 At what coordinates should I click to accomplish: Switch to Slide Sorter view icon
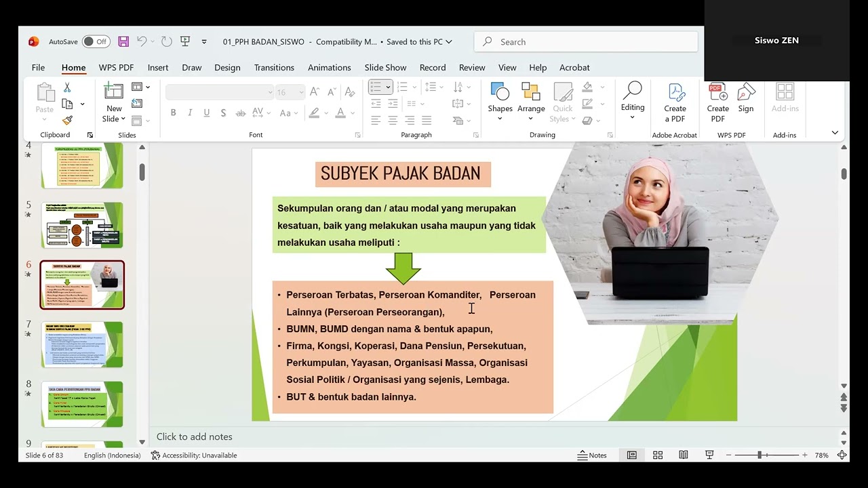pos(658,455)
